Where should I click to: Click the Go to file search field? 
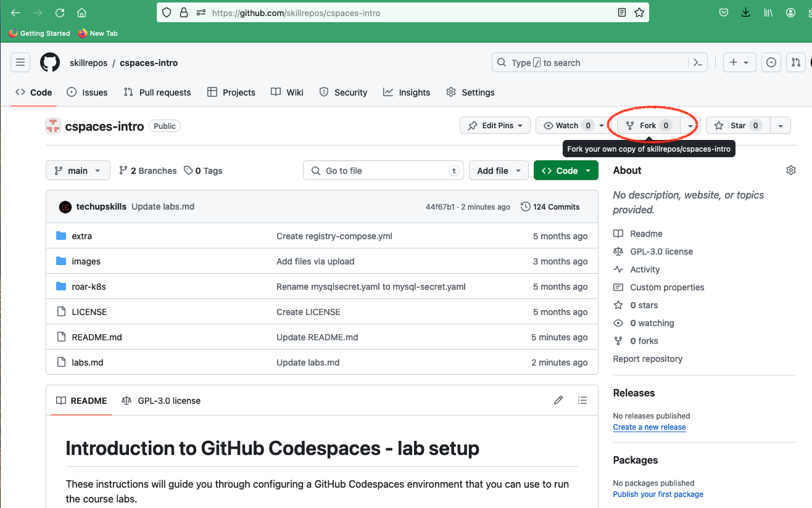(x=383, y=171)
